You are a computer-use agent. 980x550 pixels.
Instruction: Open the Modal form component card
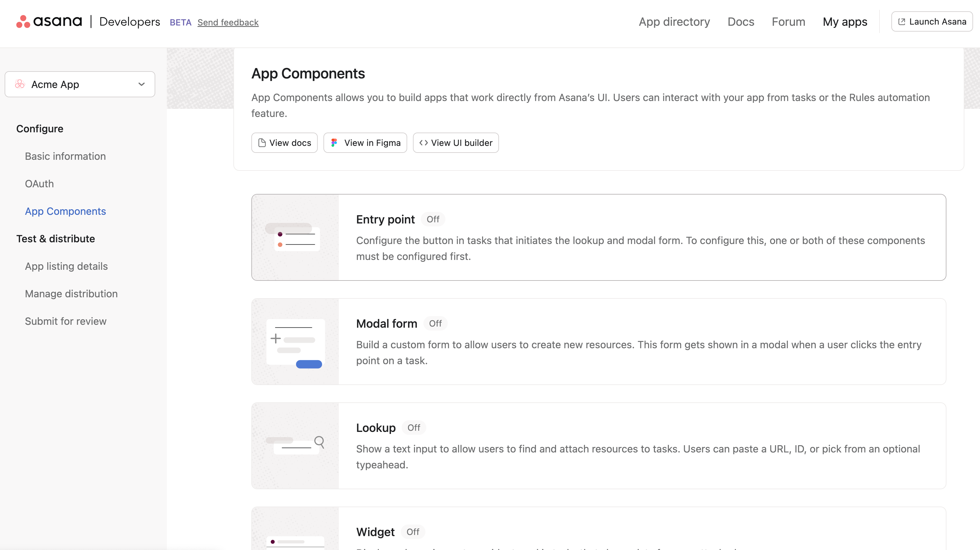point(598,342)
